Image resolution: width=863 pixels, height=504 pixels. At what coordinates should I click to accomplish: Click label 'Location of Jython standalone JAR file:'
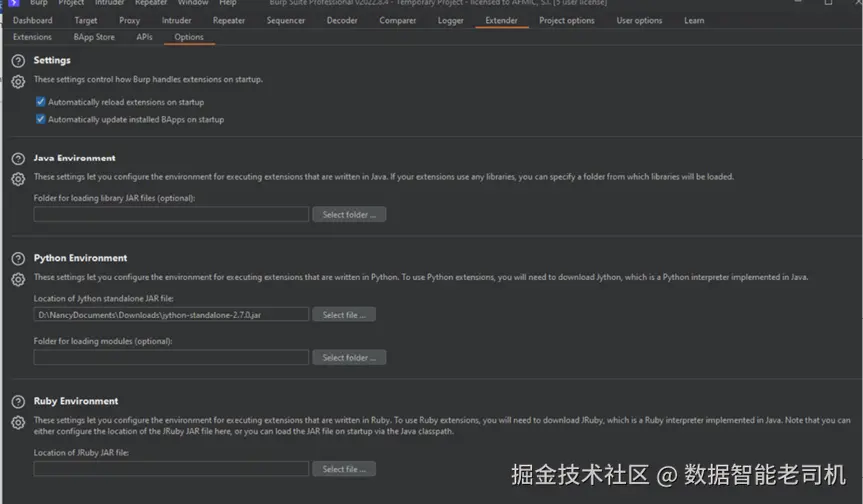pyautogui.click(x=103, y=298)
